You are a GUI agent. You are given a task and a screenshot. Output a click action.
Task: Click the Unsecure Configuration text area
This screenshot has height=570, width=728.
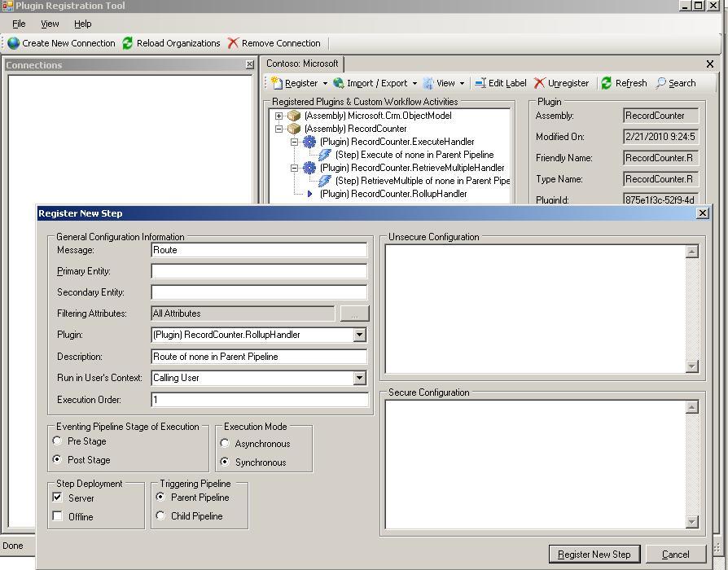(535, 309)
